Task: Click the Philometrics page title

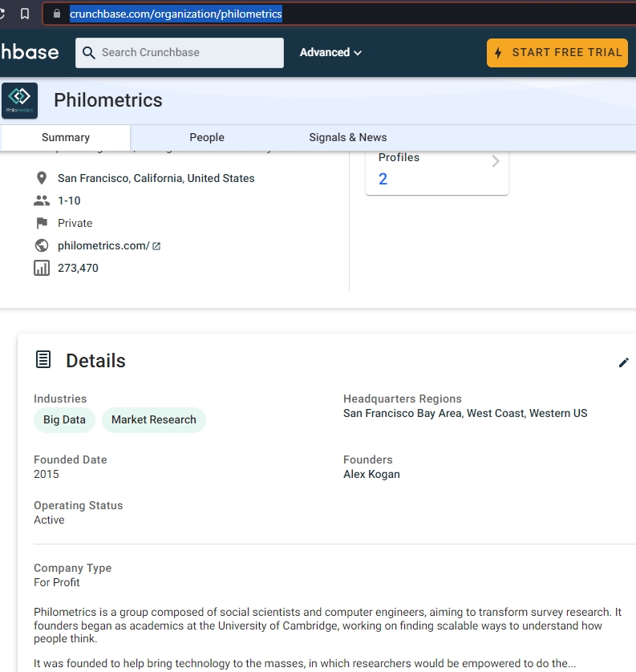Action: (x=108, y=100)
